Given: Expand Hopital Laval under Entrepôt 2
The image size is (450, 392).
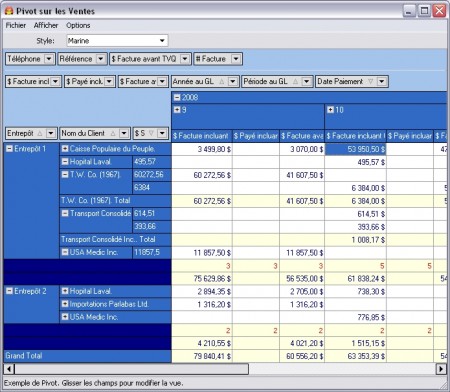Looking at the screenshot, I should click(x=65, y=291).
